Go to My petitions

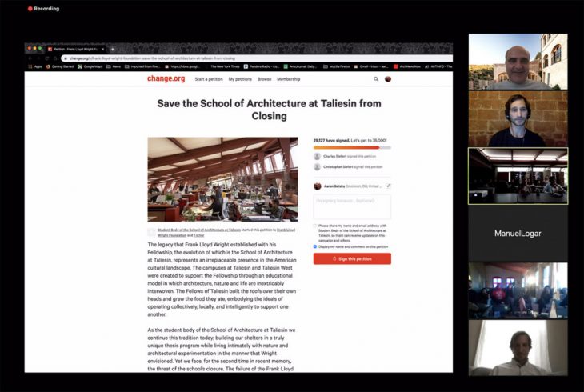(240, 79)
